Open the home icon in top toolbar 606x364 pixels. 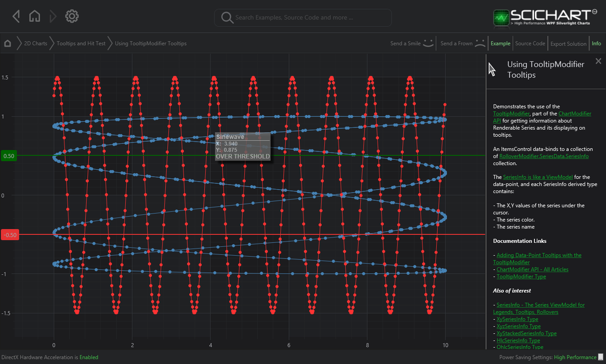(34, 17)
